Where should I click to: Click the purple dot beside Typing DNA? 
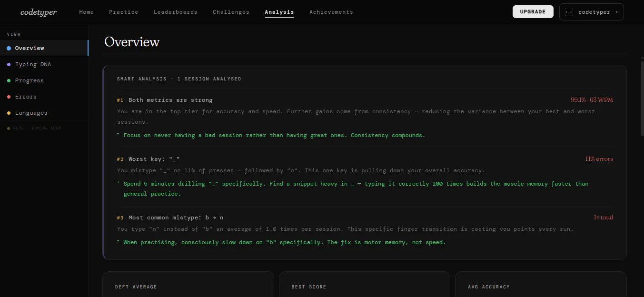point(9,64)
